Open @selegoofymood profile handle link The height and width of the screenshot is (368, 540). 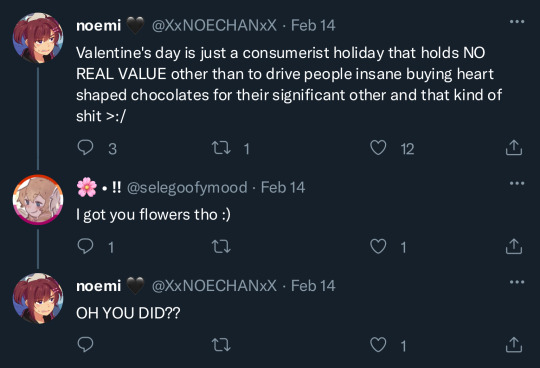pyautogui.click(x=187, y=188)
